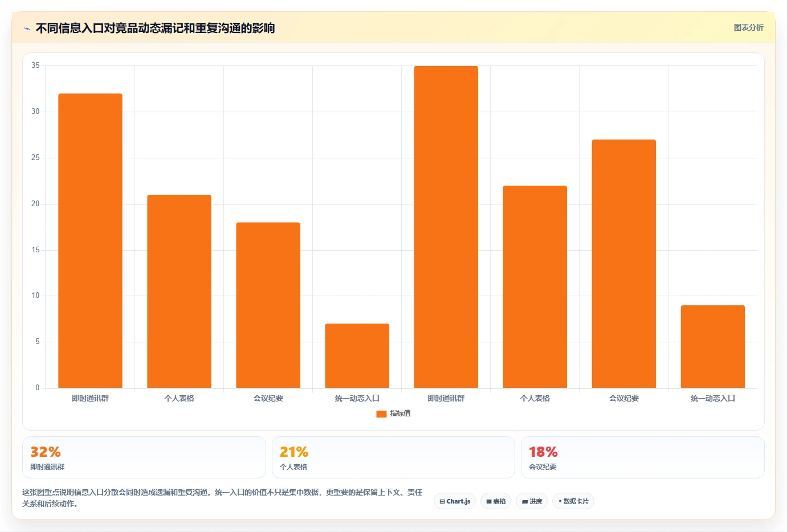787x532 pixels.
Task: Click the 个人表格 bar reaching 21
Action: (179, 291)
